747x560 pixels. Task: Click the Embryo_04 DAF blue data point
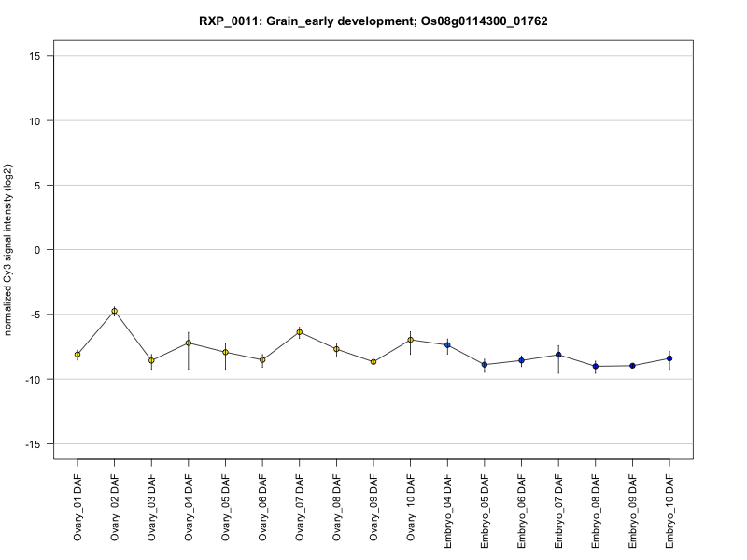[447, 344]
